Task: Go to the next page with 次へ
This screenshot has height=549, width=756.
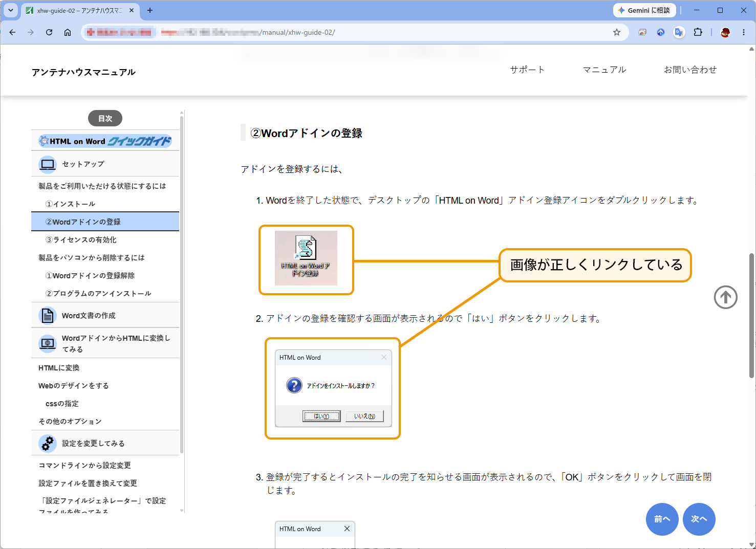Action: [x=699, y=519]
